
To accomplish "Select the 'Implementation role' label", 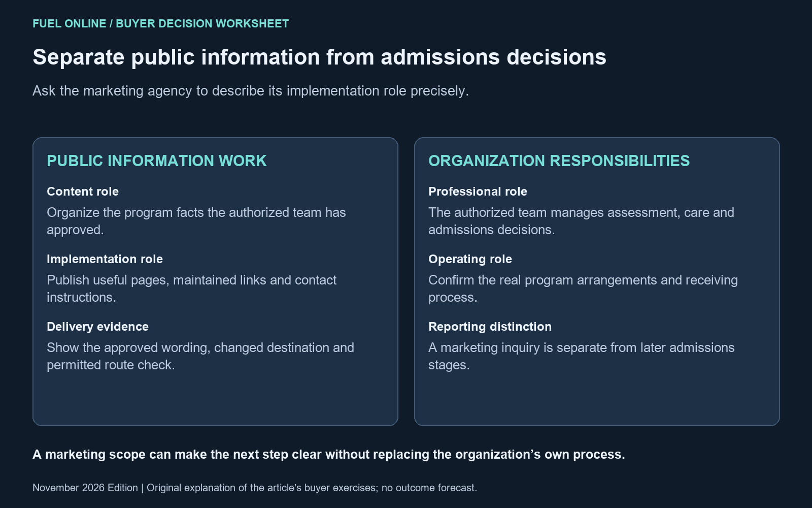I will pyautogui.click(x=105, y=259).
